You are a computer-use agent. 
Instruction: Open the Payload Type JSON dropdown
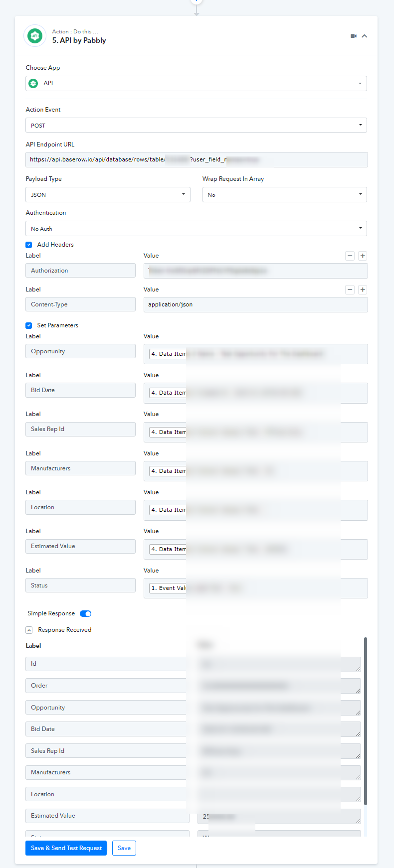click(108, 194)
